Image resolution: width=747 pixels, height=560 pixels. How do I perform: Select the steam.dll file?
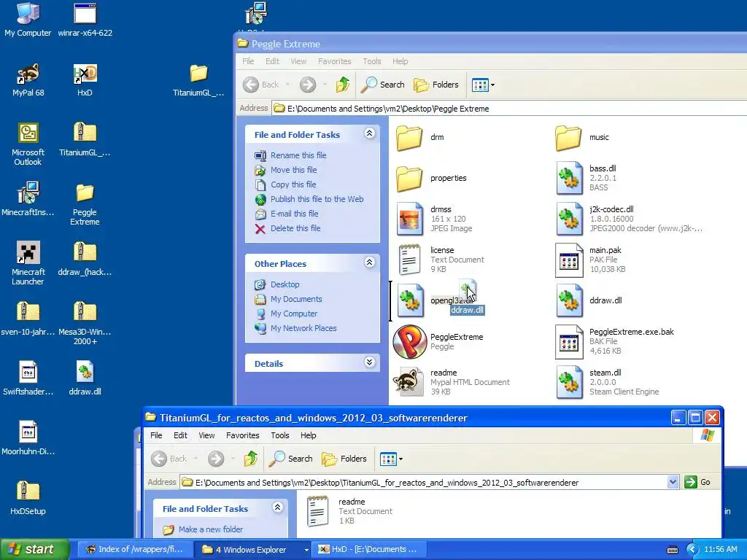pyautogui.click(x=608, y=382)
